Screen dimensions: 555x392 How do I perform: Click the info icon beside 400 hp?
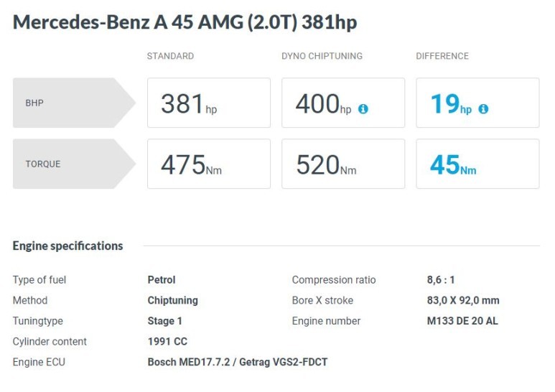[363, 109]
